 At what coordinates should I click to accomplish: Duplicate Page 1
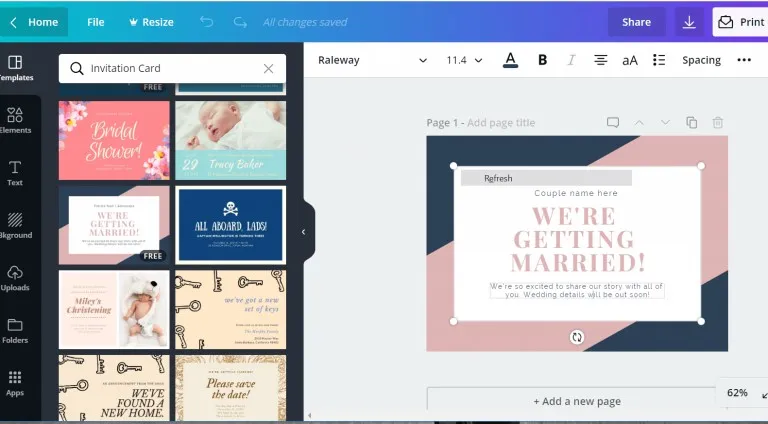(x=692, y=122)
